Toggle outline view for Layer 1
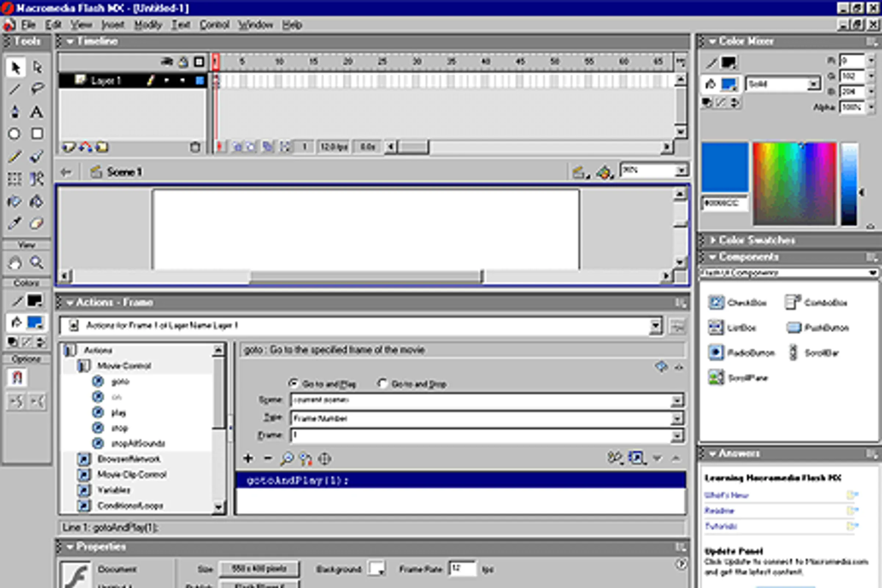This screenshot has height=588, width=882. tap(200, 80)
